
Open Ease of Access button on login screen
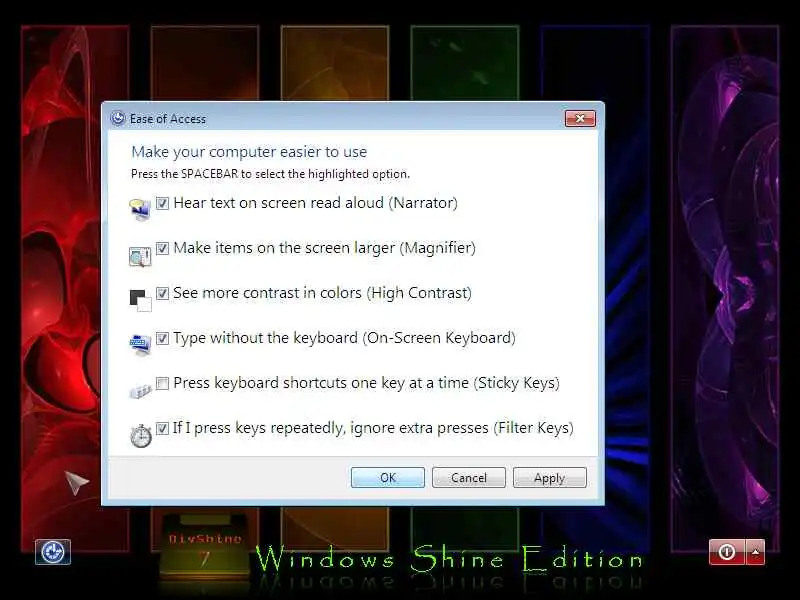53,552
